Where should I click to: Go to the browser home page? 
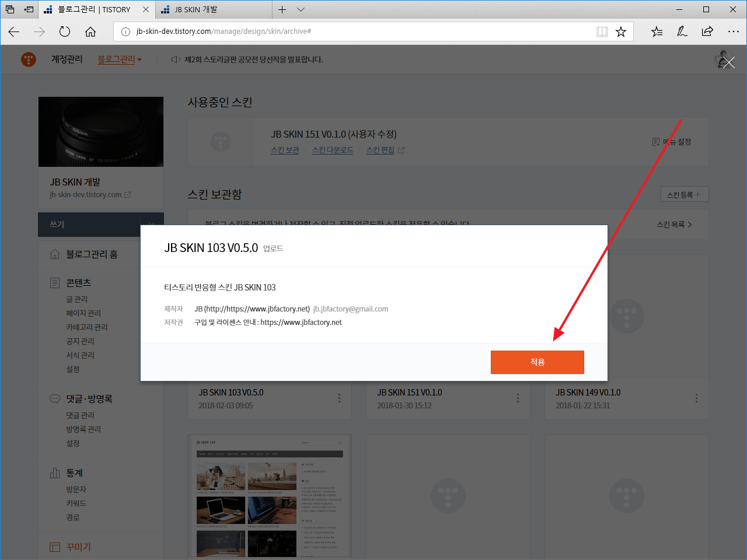tap(90, 32)
